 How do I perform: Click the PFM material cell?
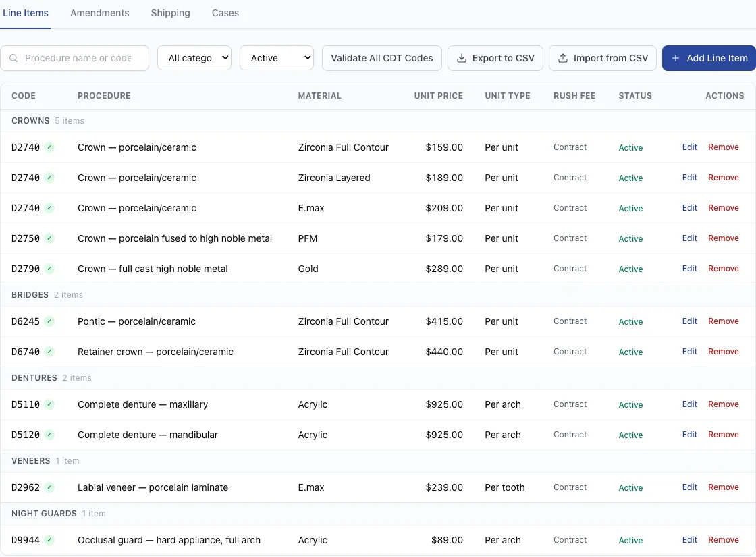click(x=308, y=238)
